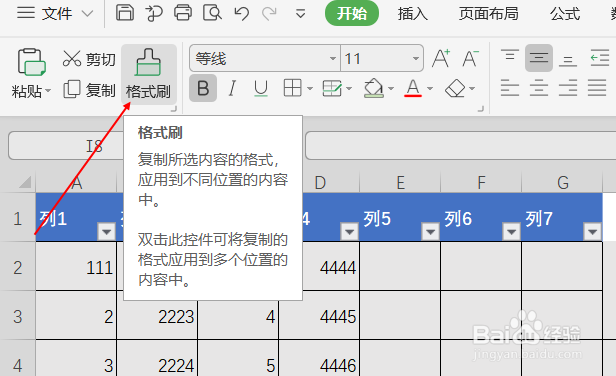This screenshot has width=616, height=376.
Task: Open the 页面布局 tab
Action: pos(489,14)
